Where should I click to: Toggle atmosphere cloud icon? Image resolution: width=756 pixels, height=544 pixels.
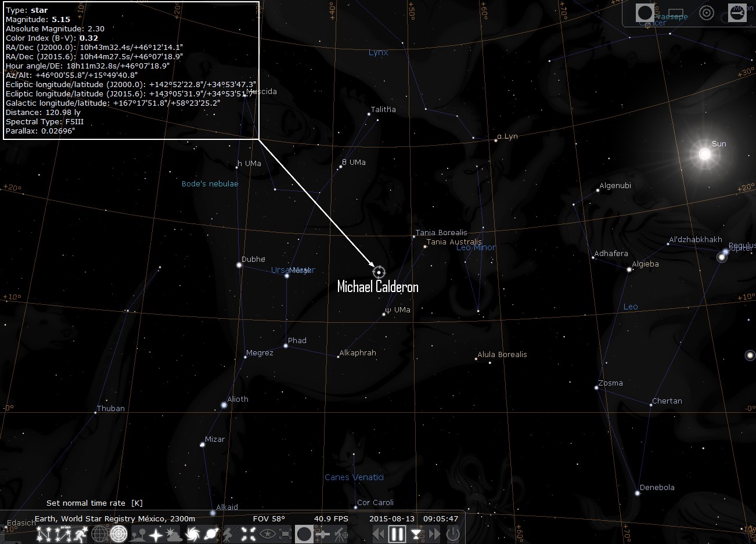(x=172, y=534)
